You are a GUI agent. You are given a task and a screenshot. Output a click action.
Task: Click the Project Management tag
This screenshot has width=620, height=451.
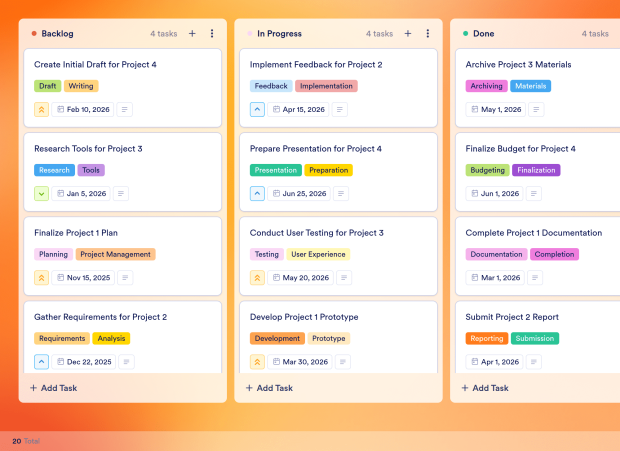click(x=115, y=254)
